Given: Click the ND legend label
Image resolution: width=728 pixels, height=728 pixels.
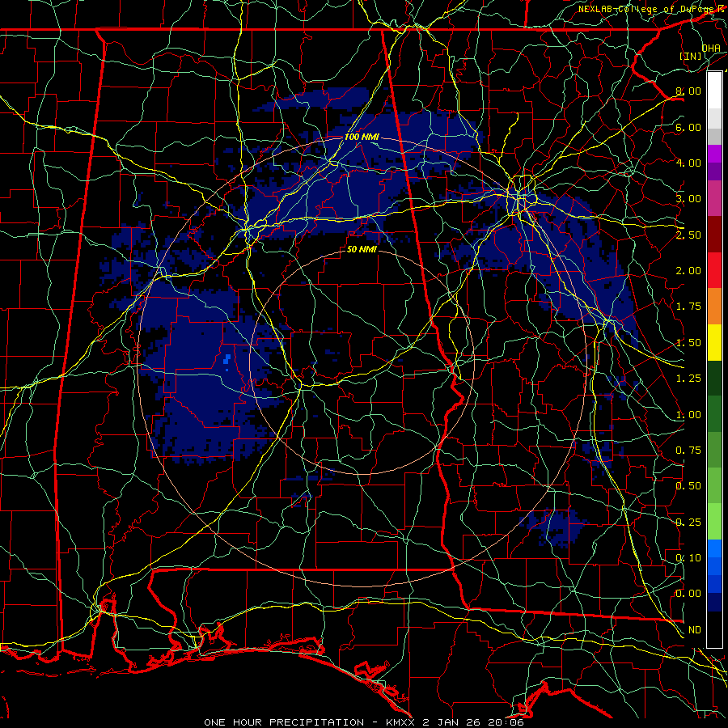Looking at the screenshot, I should [695, 630].
